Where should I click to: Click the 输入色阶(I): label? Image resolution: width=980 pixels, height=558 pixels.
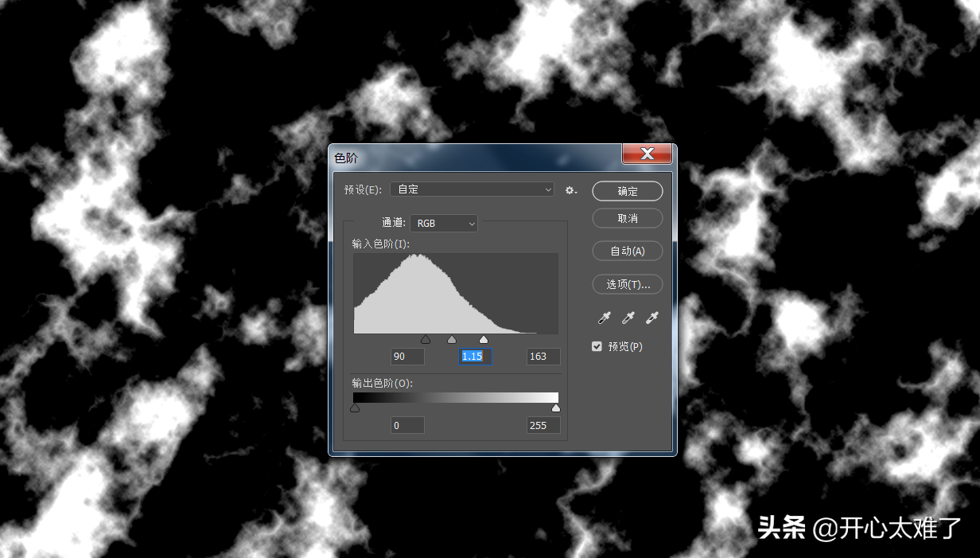pyautogui.click(x=380, y=244)
